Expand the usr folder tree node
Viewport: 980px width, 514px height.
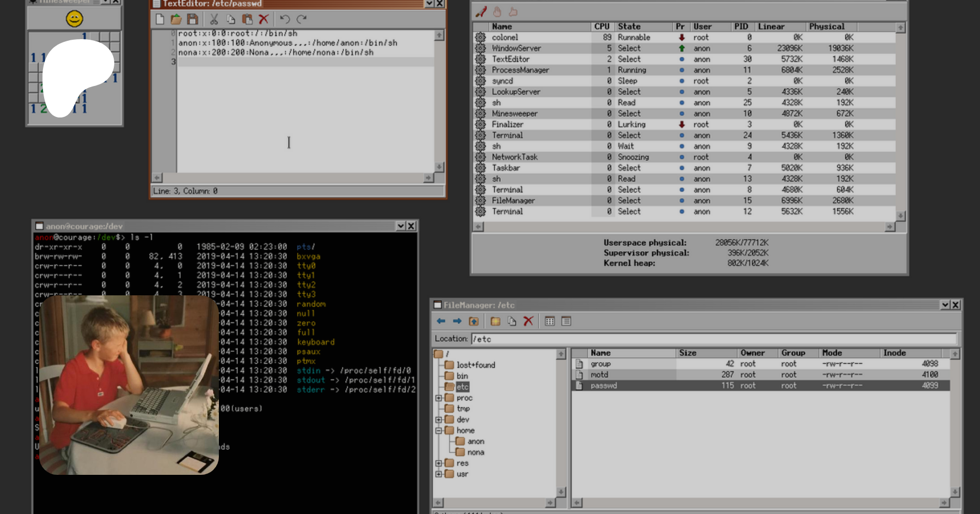(x=438, y=474)
